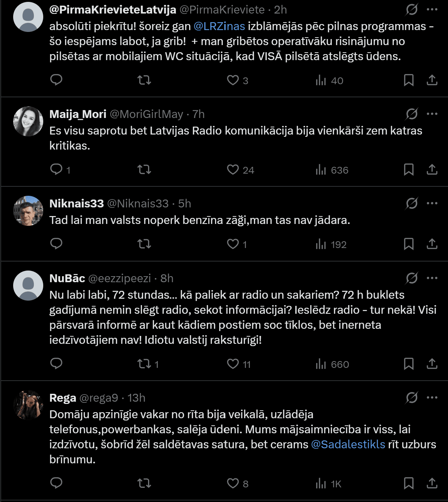Share the Niknais33 tweet
The image size is (448, 502).
(432, 244)
